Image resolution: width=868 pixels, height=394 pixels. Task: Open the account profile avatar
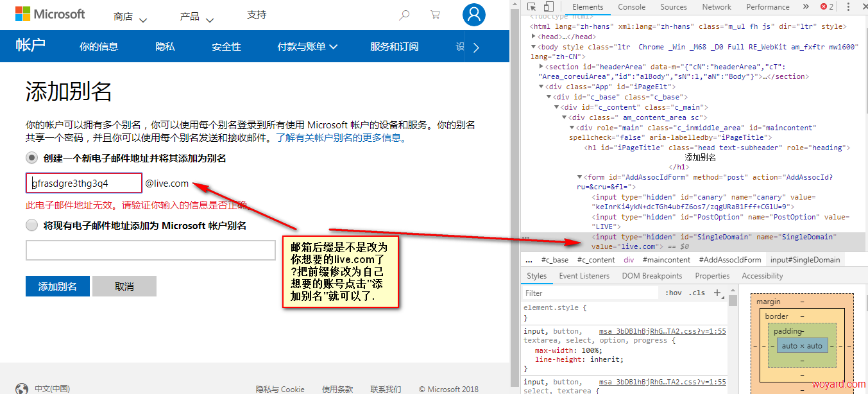pyautogui.click(x=474, y=15)
